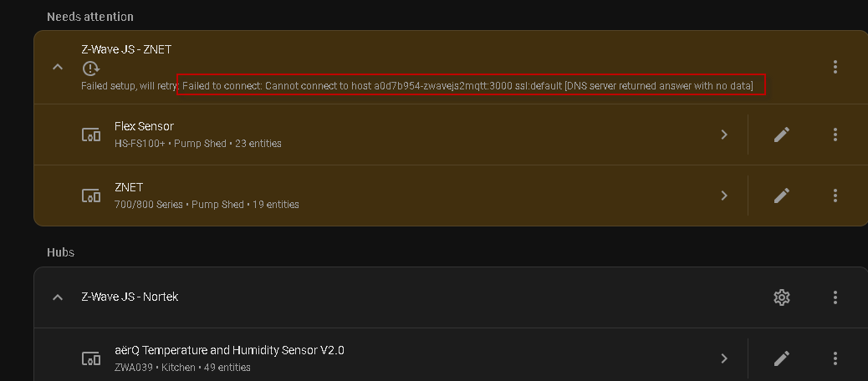Edit the aërQ Temperature and Humidity Sensor

coord(782,358)
